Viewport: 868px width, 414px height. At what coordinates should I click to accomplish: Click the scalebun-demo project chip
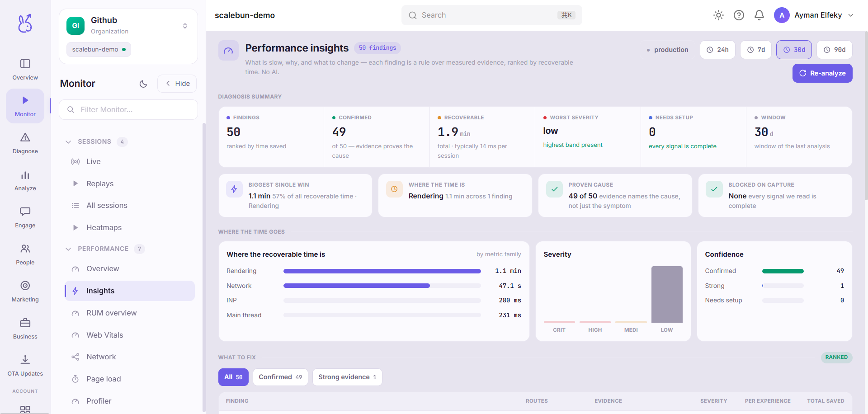pos(99,49)
